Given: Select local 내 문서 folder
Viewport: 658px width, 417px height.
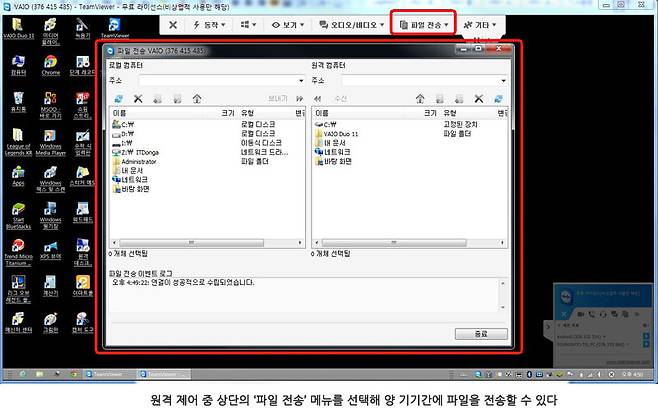Looking at the screenshot, I should coord(128,171).
